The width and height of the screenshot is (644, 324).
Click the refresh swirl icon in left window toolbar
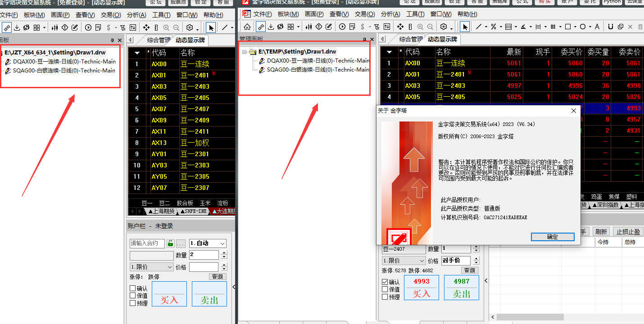coord(27,27)
